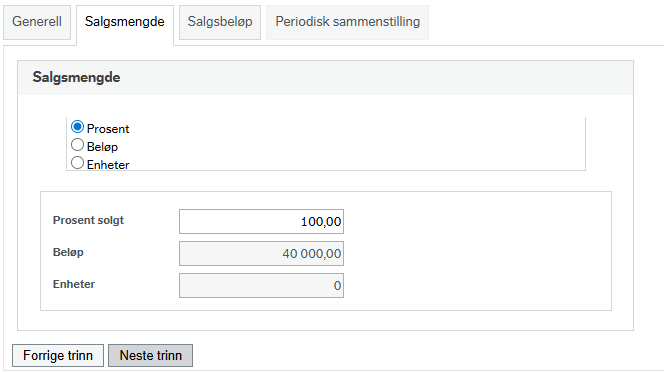Choose the Enheter radio option

click(x=77, y=163)
